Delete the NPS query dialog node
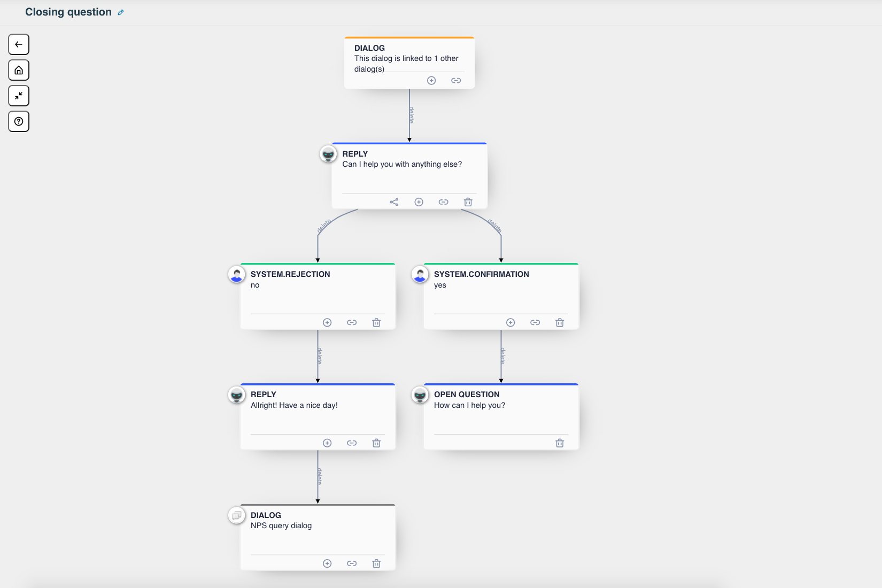The height and width of the screenshot is (588, 882). click(376, 563)
